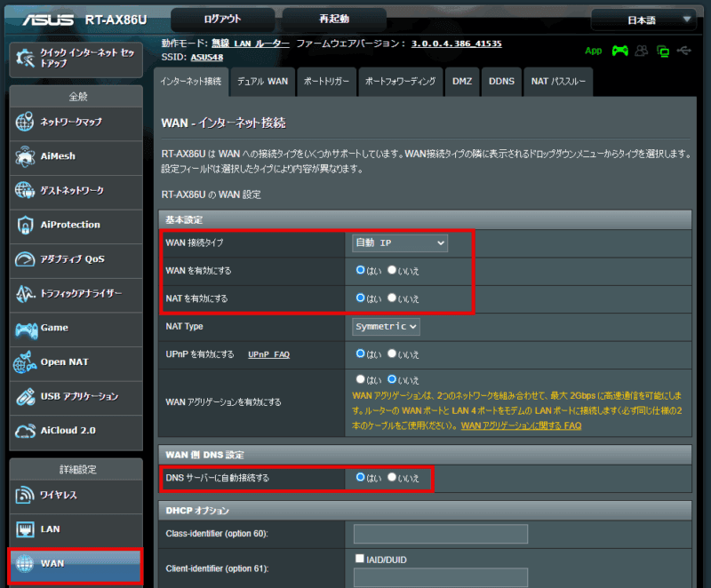Open the NAT Type Symmetric dropdown

click(x=386, y=327)
